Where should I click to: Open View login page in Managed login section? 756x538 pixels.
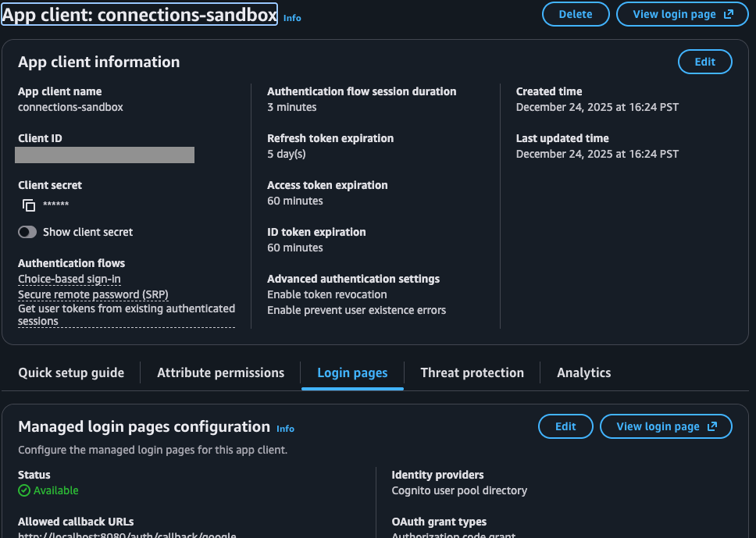click(665, 426)
